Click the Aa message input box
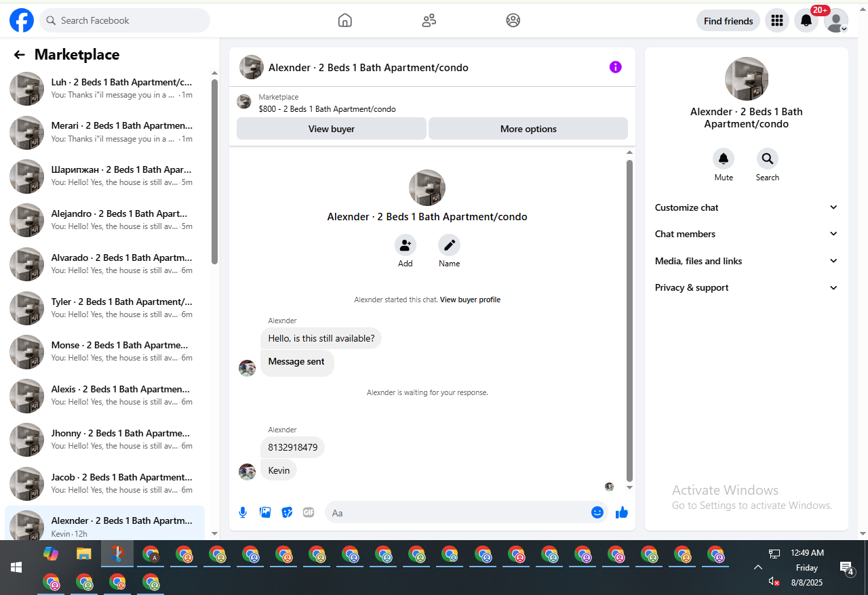The image size is (868, 595). click(458, 513)
